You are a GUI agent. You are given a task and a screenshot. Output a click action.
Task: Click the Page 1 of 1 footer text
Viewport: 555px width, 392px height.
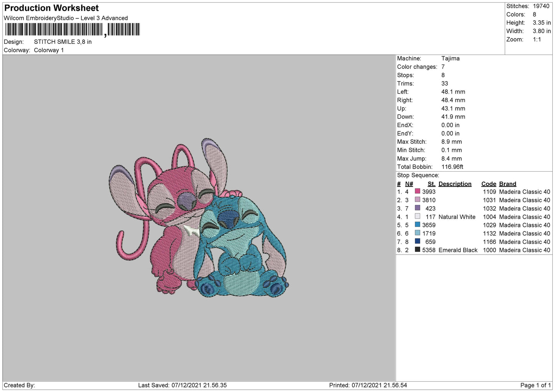pos(535,385)
